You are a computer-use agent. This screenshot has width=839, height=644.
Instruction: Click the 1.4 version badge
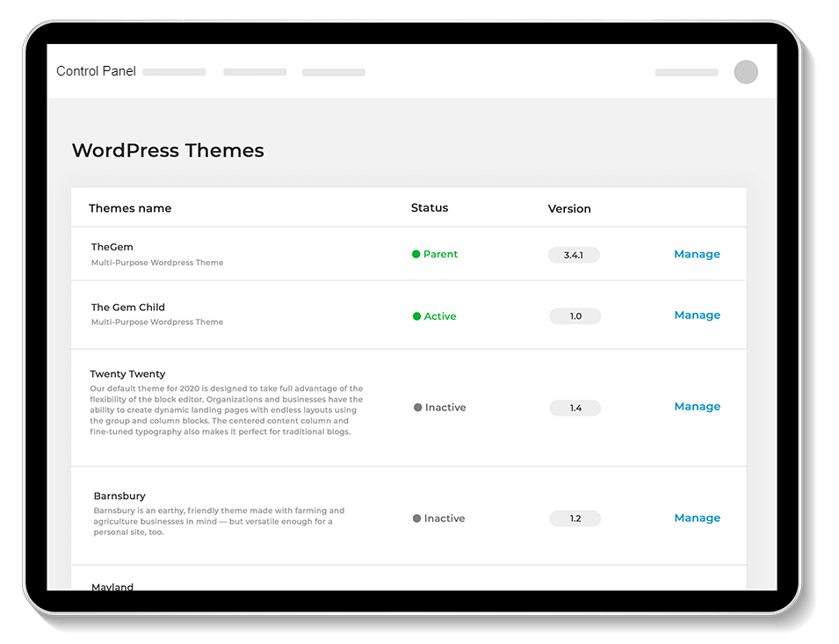pos(575,409)
